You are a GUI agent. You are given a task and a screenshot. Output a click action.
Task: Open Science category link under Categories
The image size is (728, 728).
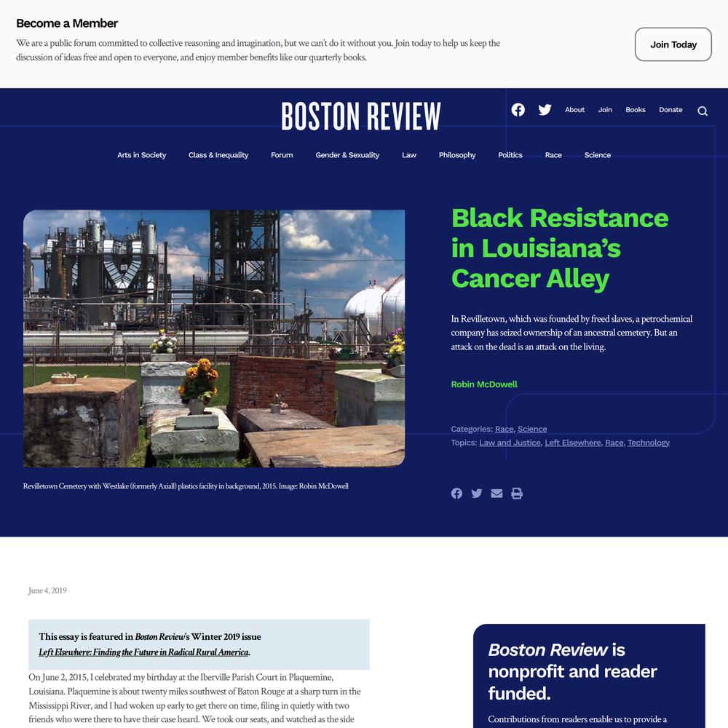point(532,429)
